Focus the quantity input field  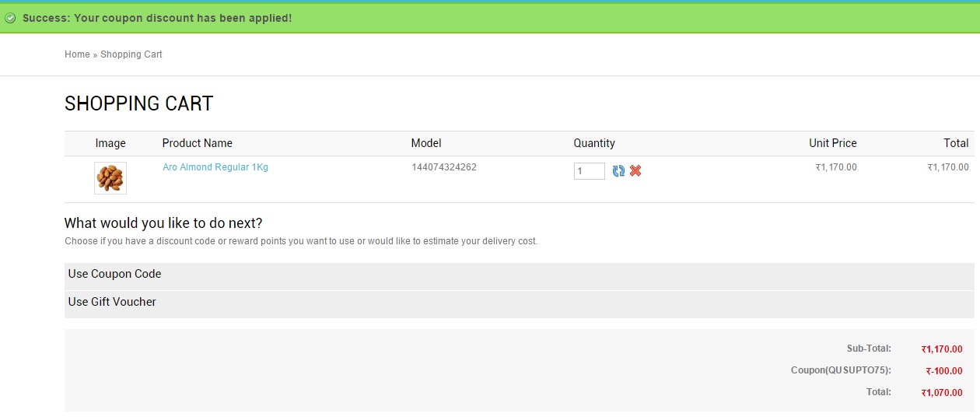pos(589,171)
